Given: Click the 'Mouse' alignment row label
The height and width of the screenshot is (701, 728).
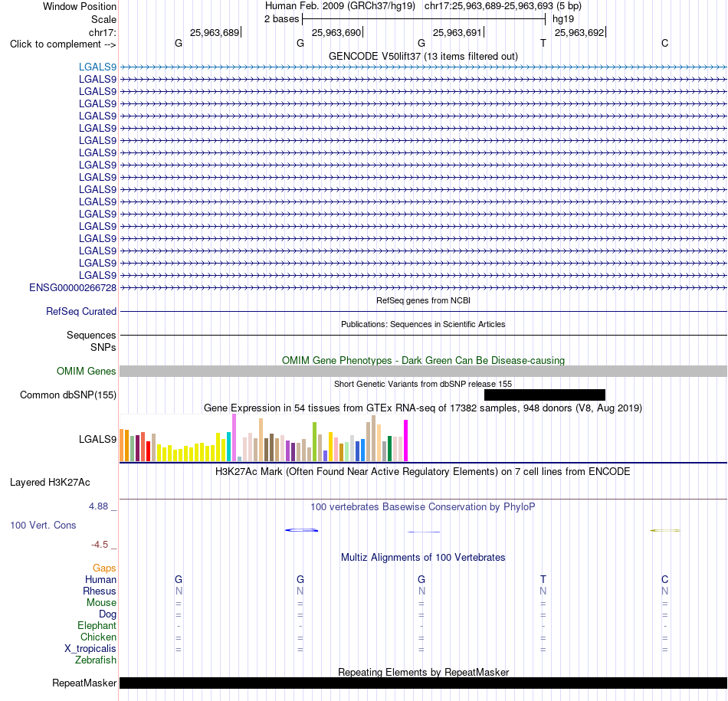Looking at the screenshot, I should coord(101,603).
